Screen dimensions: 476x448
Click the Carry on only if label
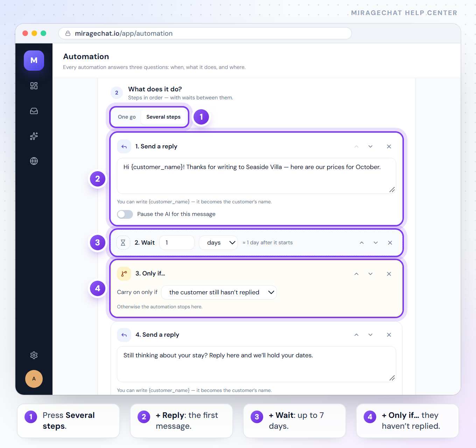pyautogui.click(x=137, y=292)
